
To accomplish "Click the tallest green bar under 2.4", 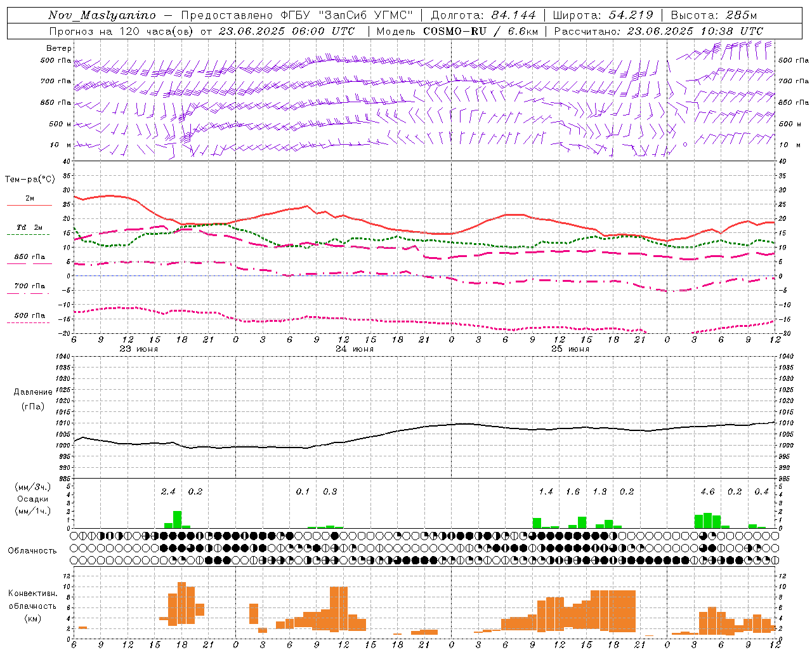I will click(178, 519).
